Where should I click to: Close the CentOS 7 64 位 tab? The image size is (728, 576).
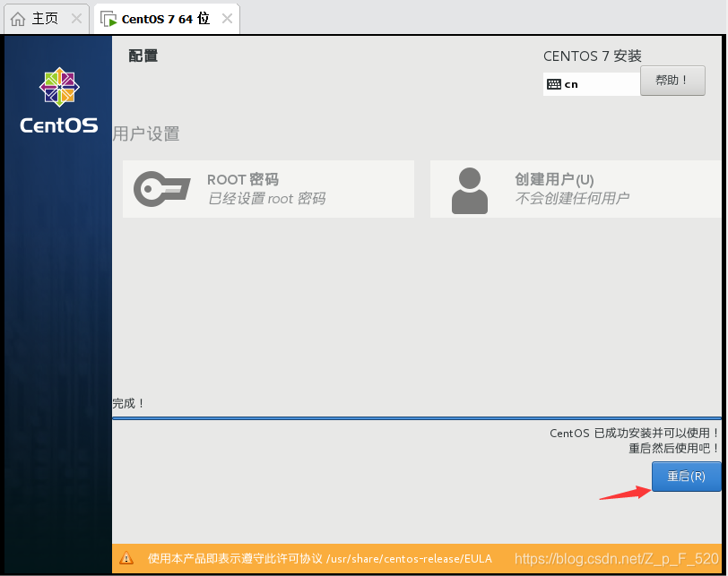click(227, 19)
